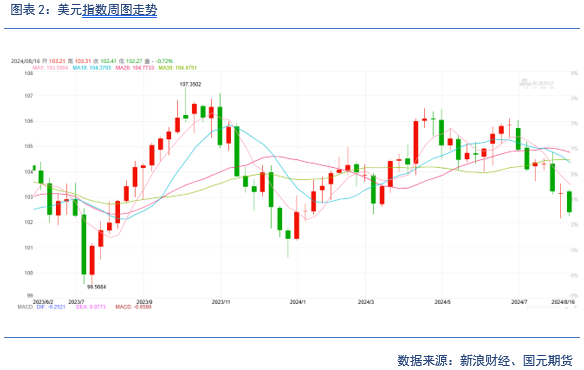Select the MA5 legend value
This screenshot has height=370, width=584.
pyautogui.click(x=50, y=68)
